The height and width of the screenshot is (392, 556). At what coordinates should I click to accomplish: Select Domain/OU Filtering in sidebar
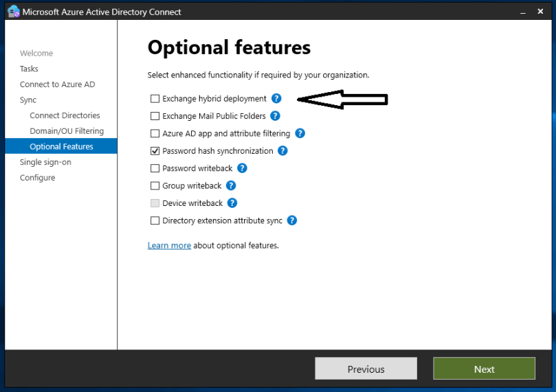tap(67, 131)
